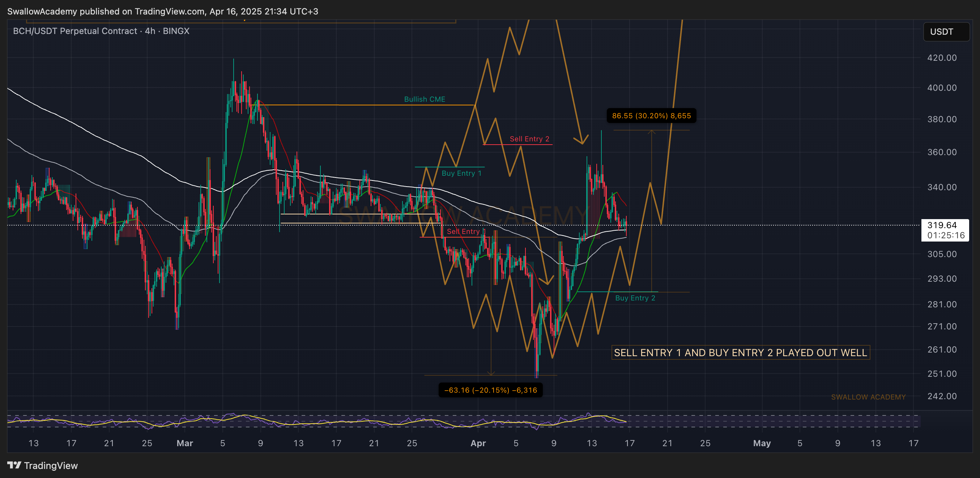The image size is (980, 478).
Task: Click the BCH/USDT Perpetual Contract symbol title
Action: click(101, 31)
